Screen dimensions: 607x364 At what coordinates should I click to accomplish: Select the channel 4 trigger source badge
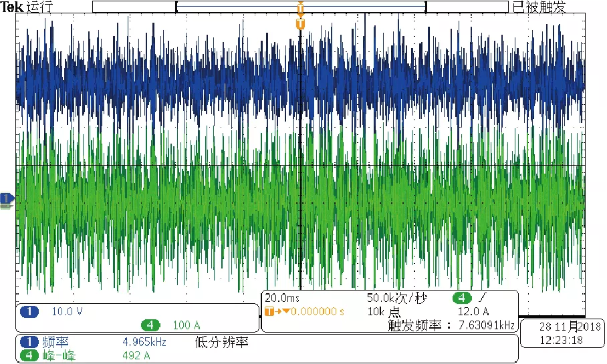[462, 298]
